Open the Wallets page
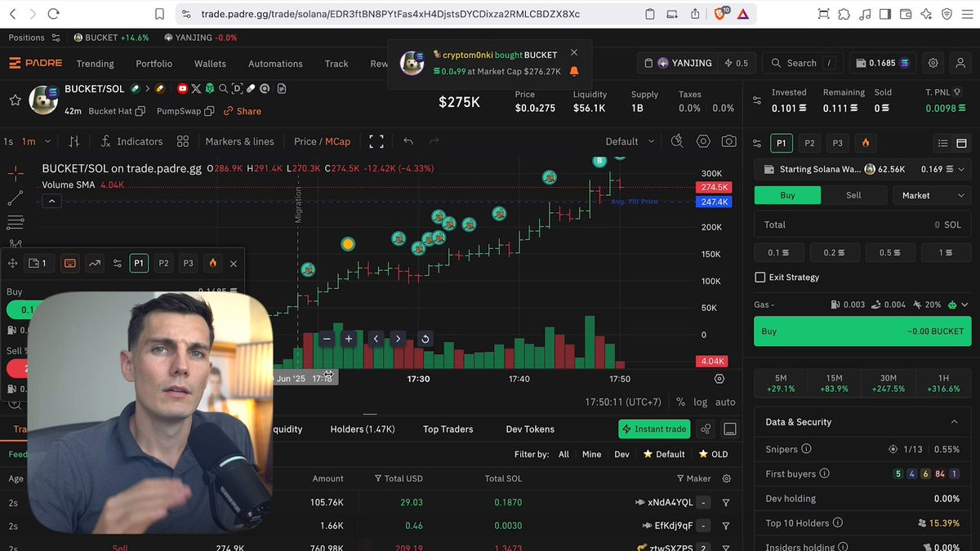 coord(210,64)
